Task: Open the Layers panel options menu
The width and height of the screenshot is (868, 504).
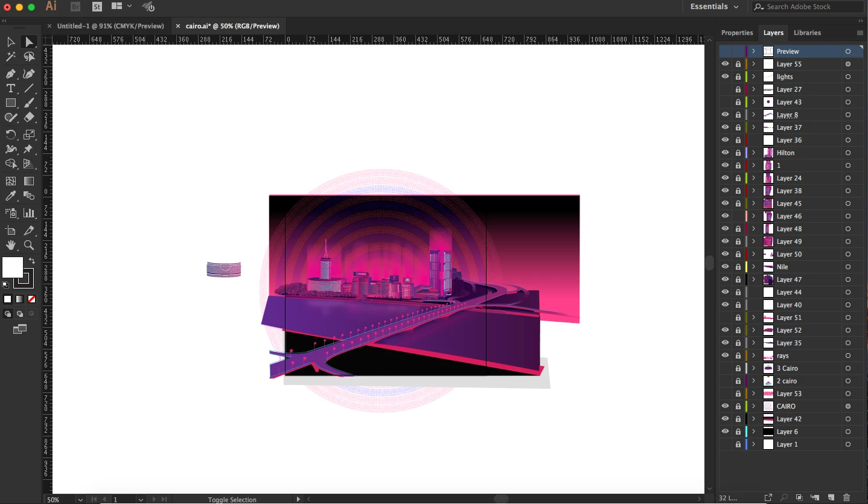Action: pyautogui.click(x=860, y=33)
